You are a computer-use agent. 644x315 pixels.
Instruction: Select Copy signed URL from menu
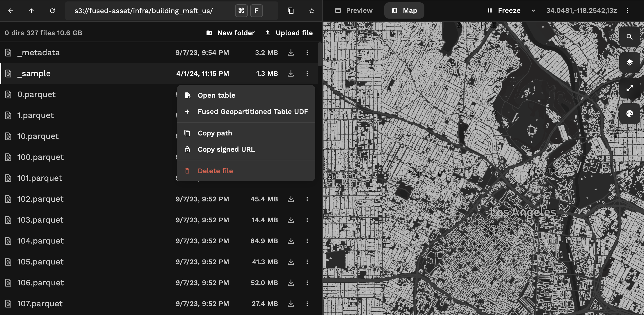click(x=226, y=149)
